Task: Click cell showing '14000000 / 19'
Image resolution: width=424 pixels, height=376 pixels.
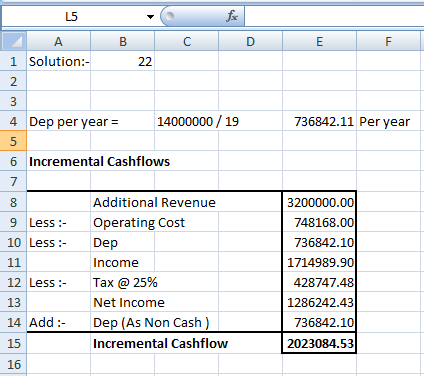Action: [198, 121]
